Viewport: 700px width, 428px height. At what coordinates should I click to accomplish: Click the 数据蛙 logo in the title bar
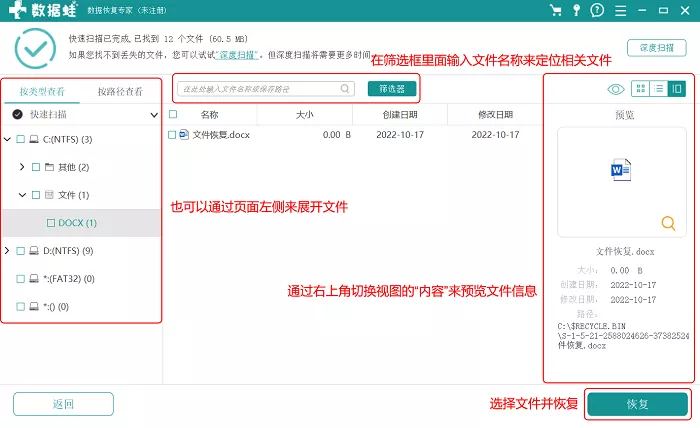click(x=43, y=10)
